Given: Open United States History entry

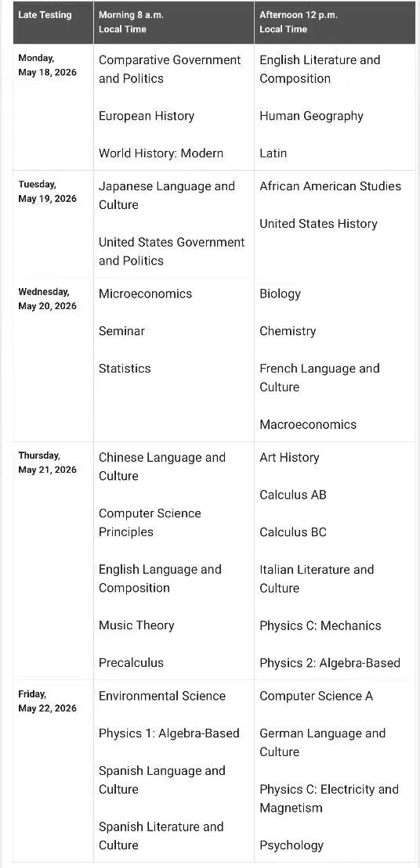Looking at the screenshot, I should click(319, 224).
